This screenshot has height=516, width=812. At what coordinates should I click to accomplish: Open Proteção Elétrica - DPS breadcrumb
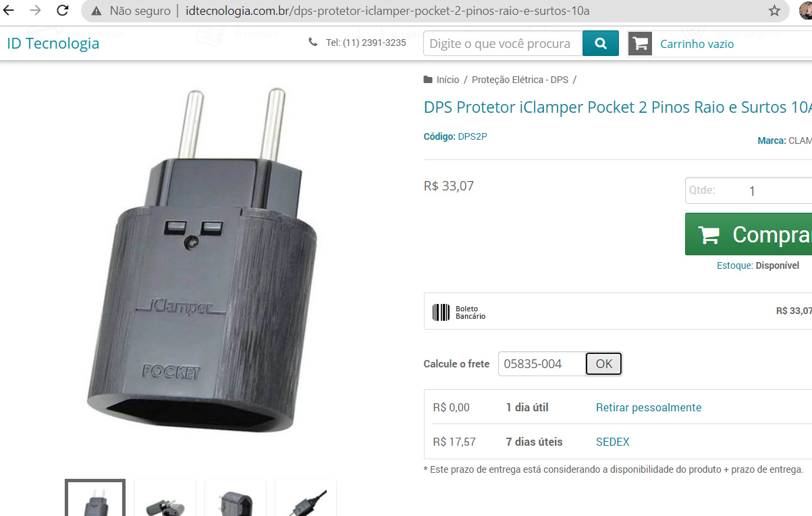point(520,80)
